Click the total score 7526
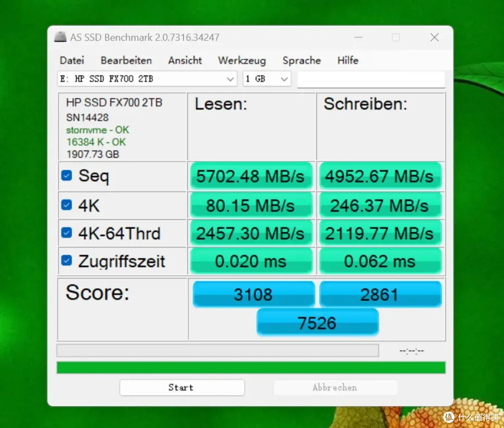 pos(317,322)
